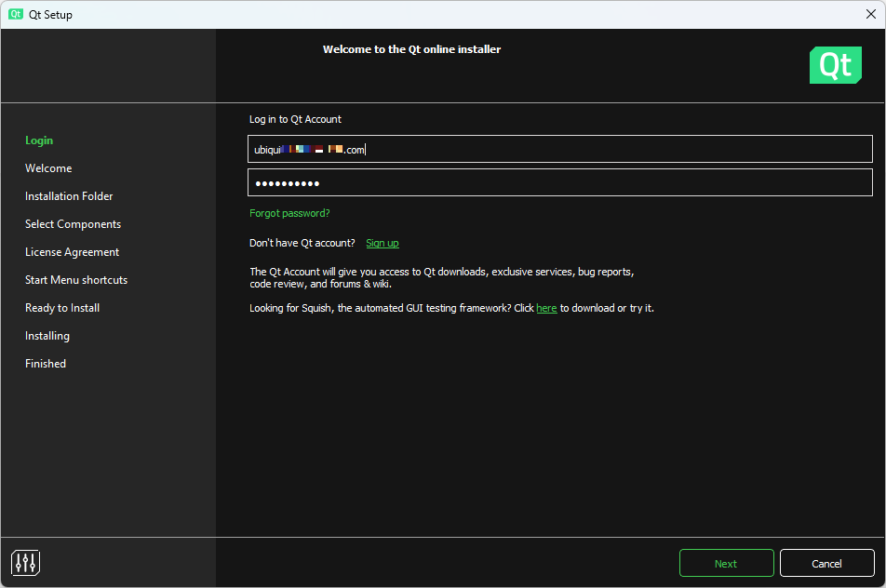Close the Qt Setup window
The height and width of the screenshot is (588, 886).
871,14
